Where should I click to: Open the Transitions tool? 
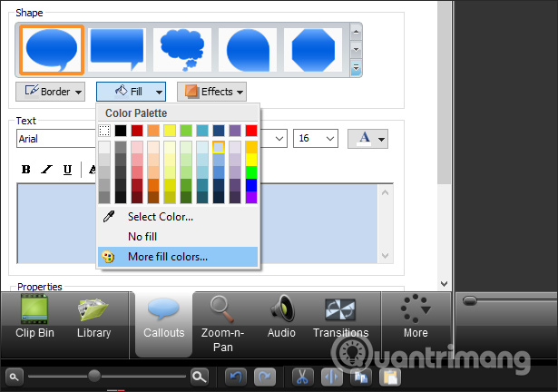pos(340,317)
